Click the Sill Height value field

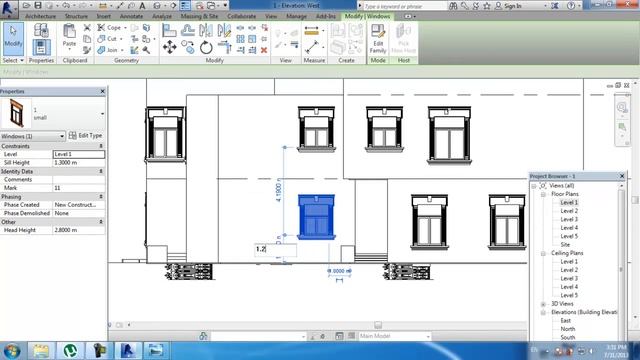pyautogui.click(x=79, y=163)
